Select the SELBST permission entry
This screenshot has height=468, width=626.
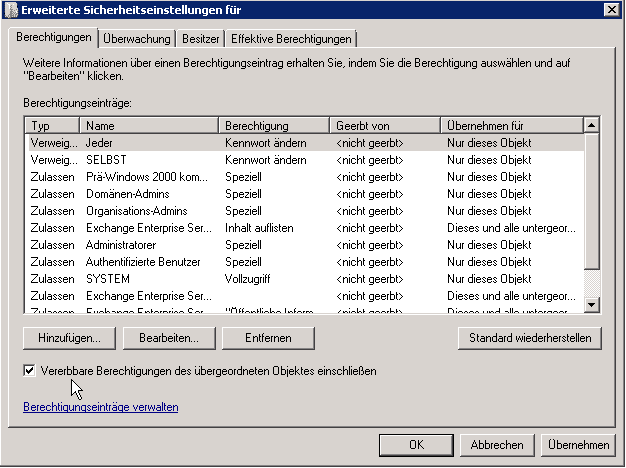pos(304,160)
